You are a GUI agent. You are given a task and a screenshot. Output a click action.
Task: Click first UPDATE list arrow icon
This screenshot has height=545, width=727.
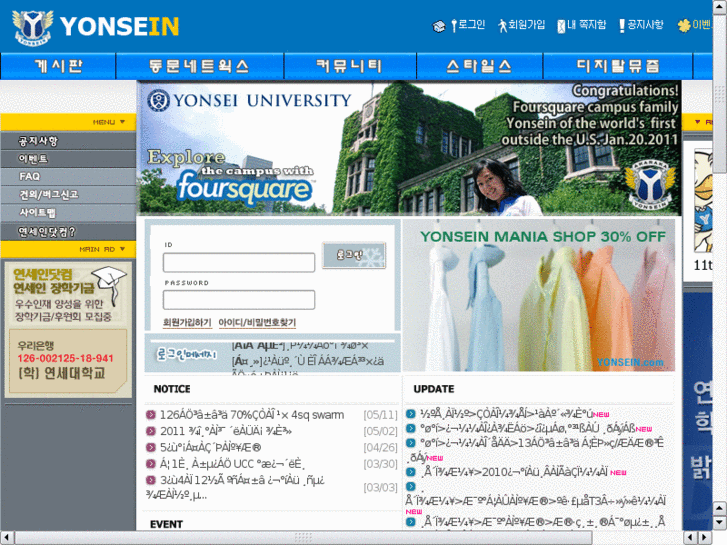[x=411, y=414]
